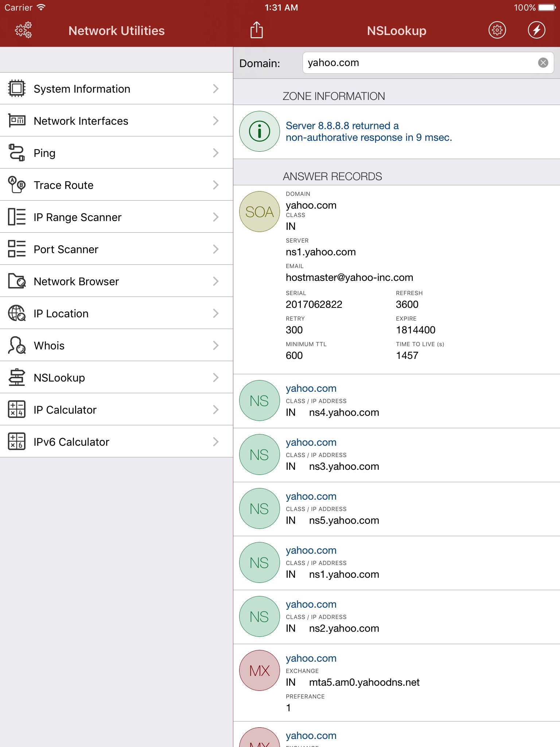This screenshot has width=560, height=747.
Task: Tap the serial value 2017062822
Action: (x=314, y=305)
